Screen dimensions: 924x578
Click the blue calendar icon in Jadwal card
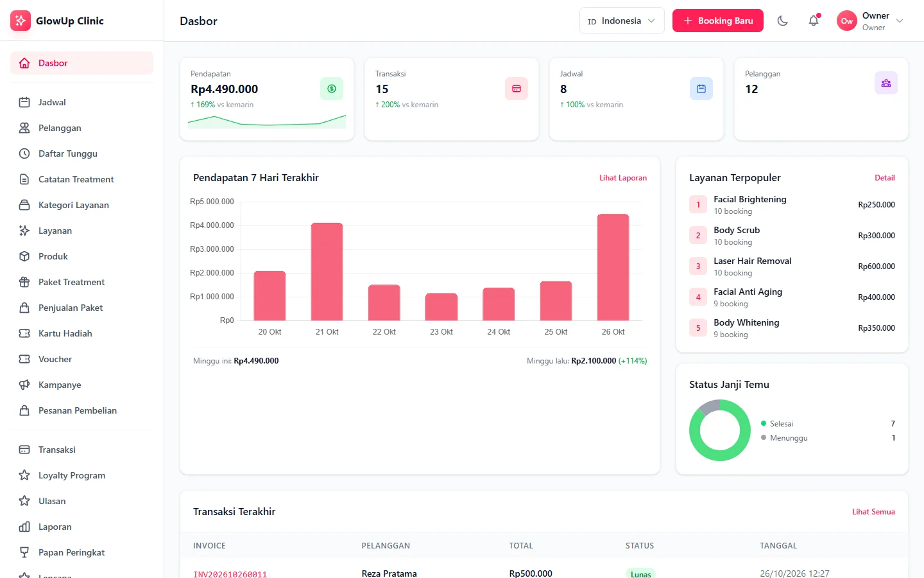coord(701,89)
